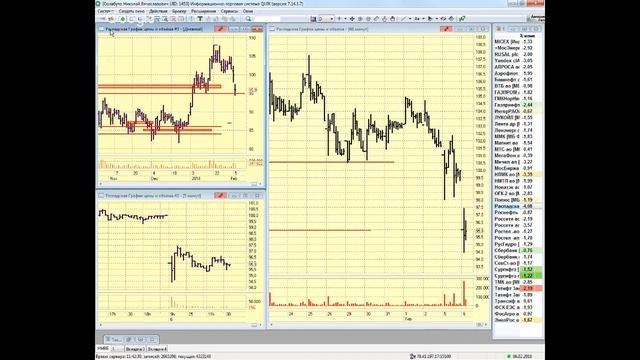Click the zoom out chart icon
The width and height of the screenshot is (640, 360).
pos(368,19)
